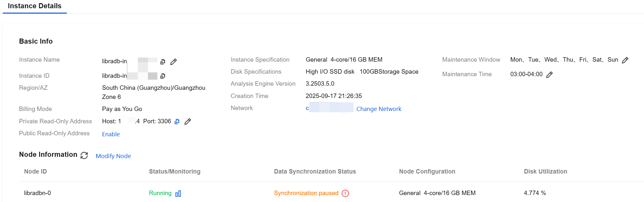Open the Modify Node link
Screen dimensions: 644x202
113,156
